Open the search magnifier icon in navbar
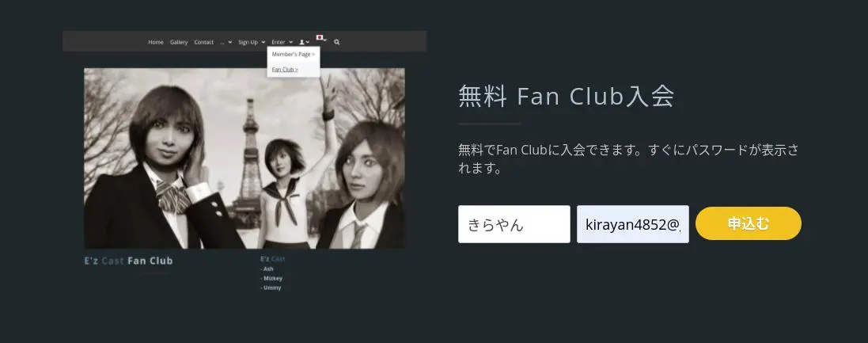868x343 pixels. 336,42
